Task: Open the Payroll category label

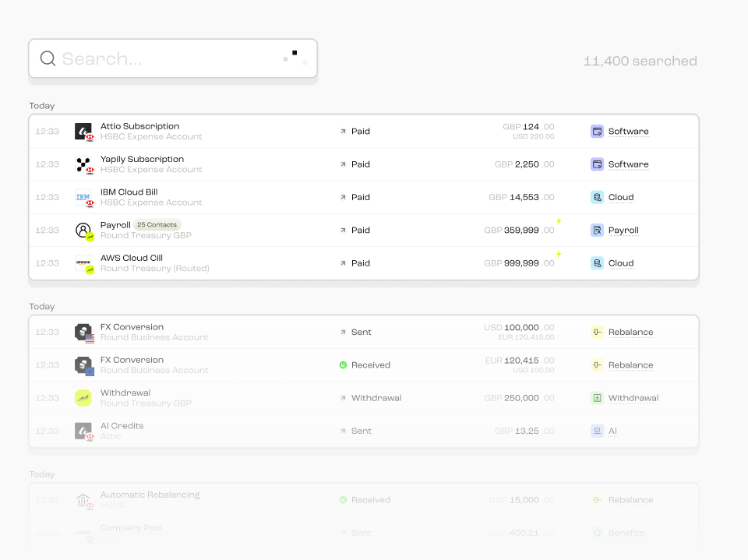Action: (623, 230)
